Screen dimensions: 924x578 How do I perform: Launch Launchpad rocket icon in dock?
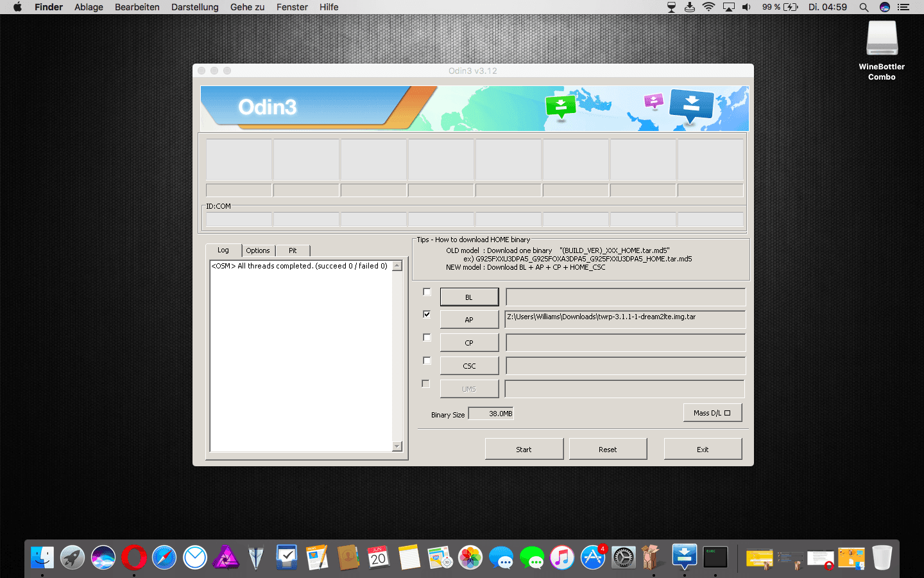pyautogui.click(x=73, y=557)
